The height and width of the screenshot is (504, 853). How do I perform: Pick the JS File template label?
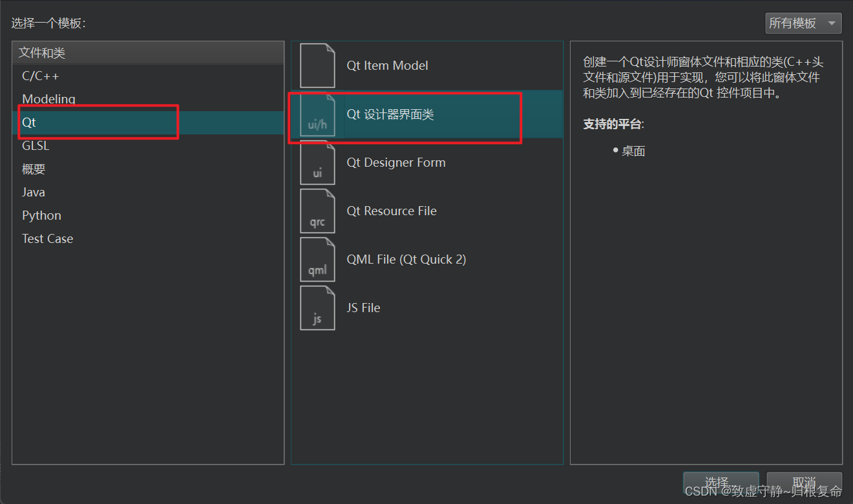click(x=363, y=308)
